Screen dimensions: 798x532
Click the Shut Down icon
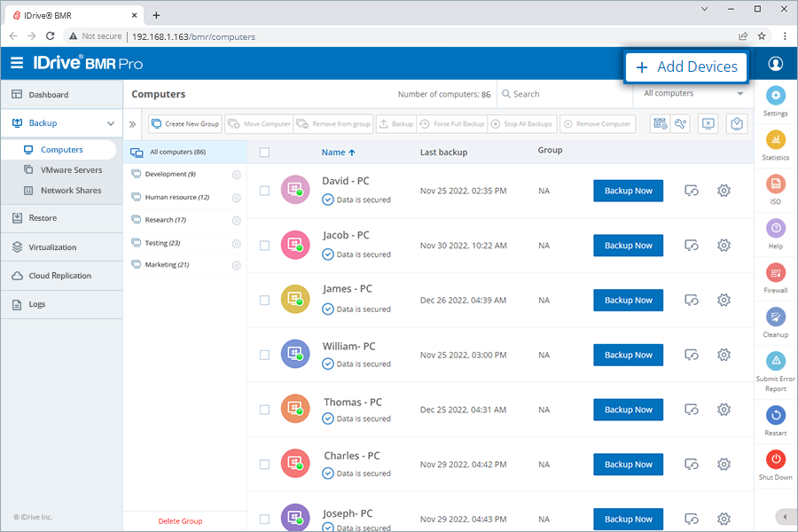pos(775,459)
